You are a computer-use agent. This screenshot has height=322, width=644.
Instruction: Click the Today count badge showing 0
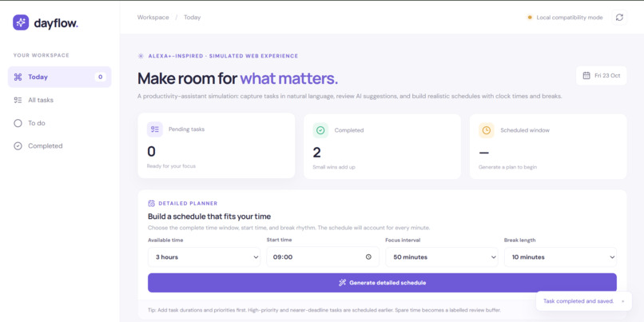coord(100,77)
